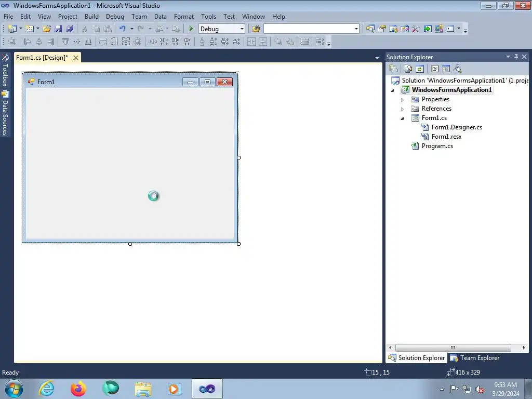Close the Form1.cs [Design] tab
532x399 pixels.
(76, 58)
